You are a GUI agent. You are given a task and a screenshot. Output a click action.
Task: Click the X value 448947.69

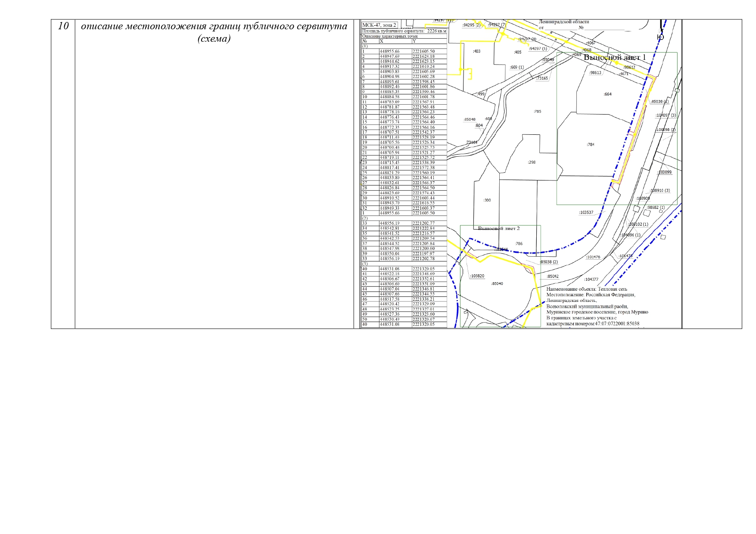click(x=389, y=56)
